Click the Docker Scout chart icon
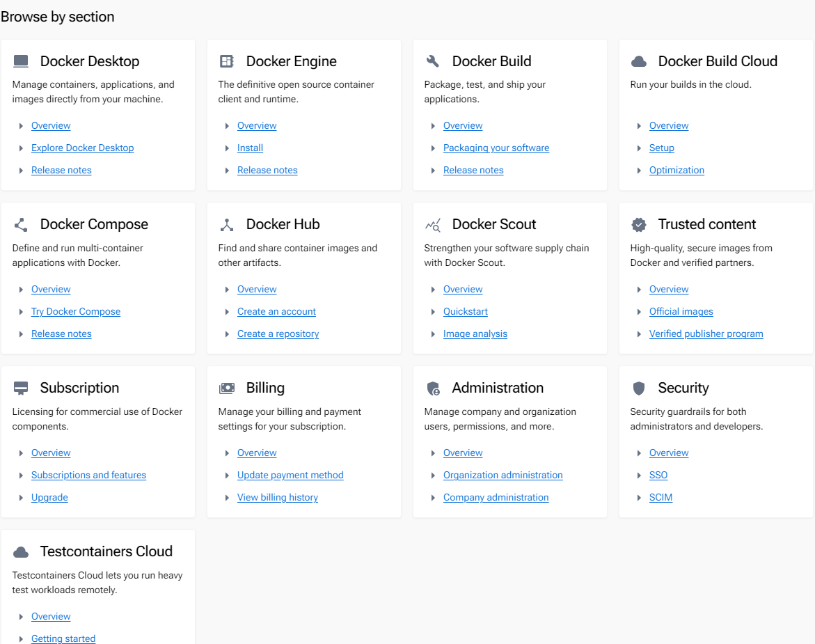Screen dimensions: 815x644 [433, 225]
